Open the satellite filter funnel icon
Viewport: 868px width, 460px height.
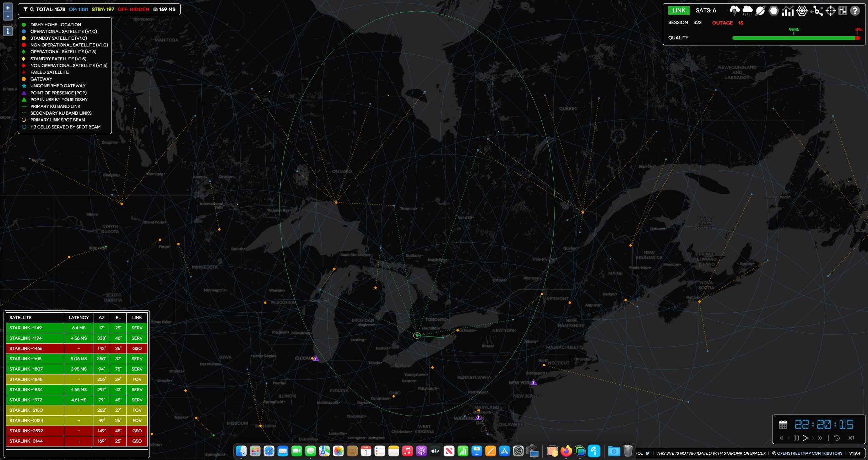pos(25,10)
